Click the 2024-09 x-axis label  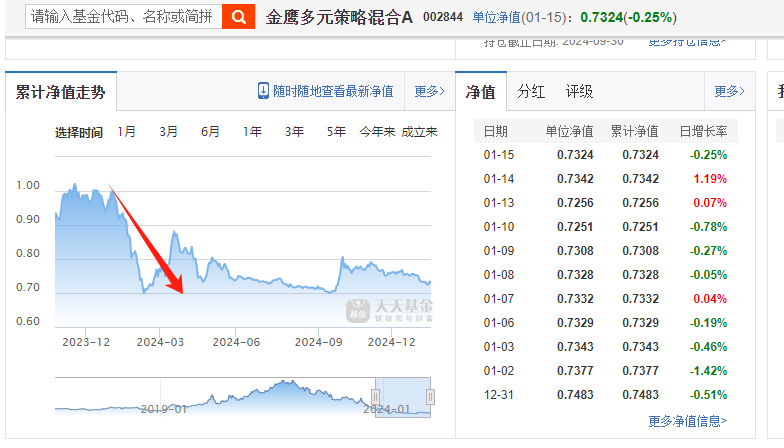318,342
